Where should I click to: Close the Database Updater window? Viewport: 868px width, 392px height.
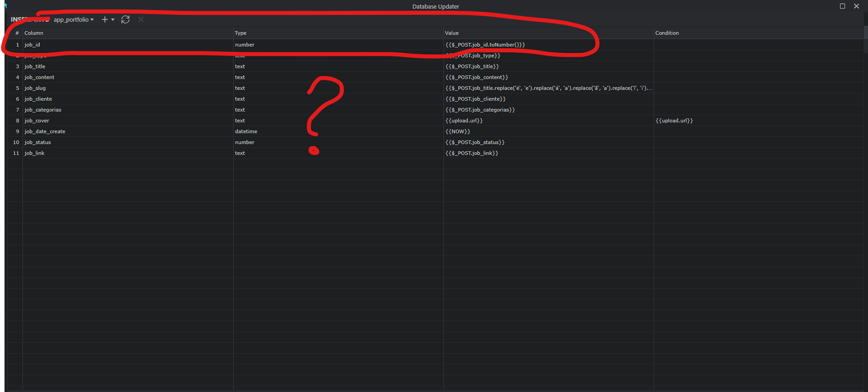pos(856,6)
